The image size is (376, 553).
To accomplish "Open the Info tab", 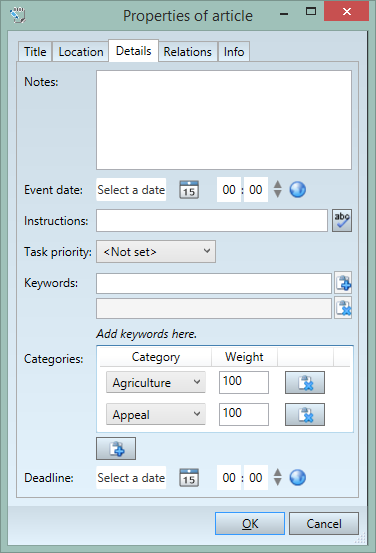I will point(234,52).
